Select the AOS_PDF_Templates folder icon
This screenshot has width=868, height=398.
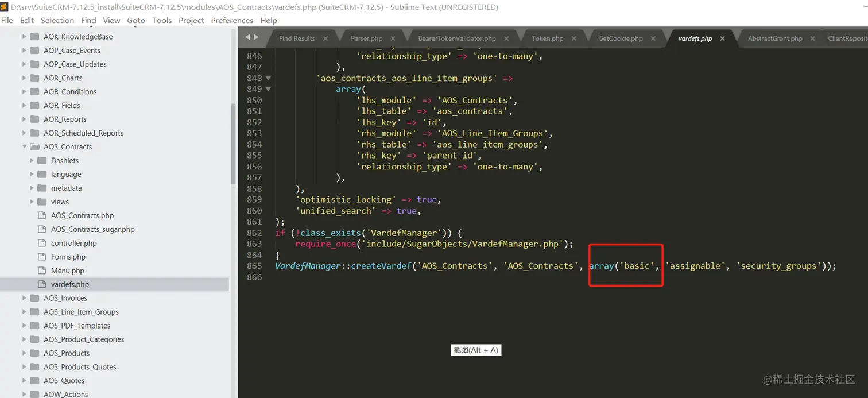34,326
